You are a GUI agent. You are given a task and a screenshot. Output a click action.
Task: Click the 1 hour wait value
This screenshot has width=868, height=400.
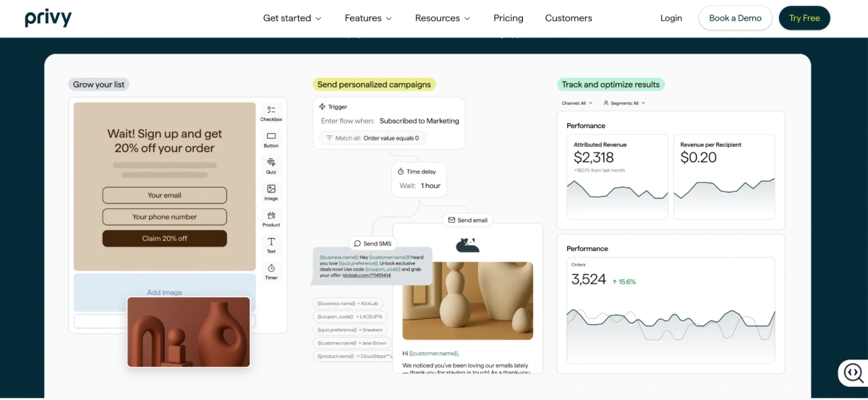coord(430,186)
